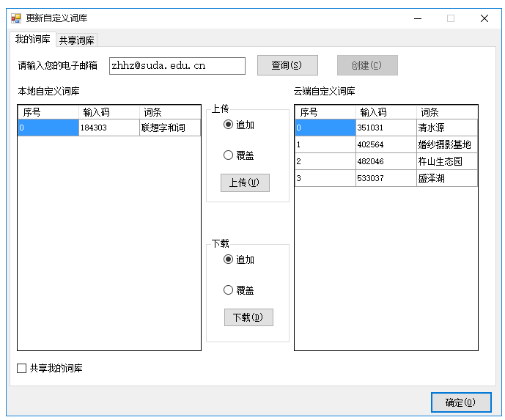The height and width of the screenshot is (420, 505).
Task: Select the 我的词库 tab
Action: tap(33, 39)
